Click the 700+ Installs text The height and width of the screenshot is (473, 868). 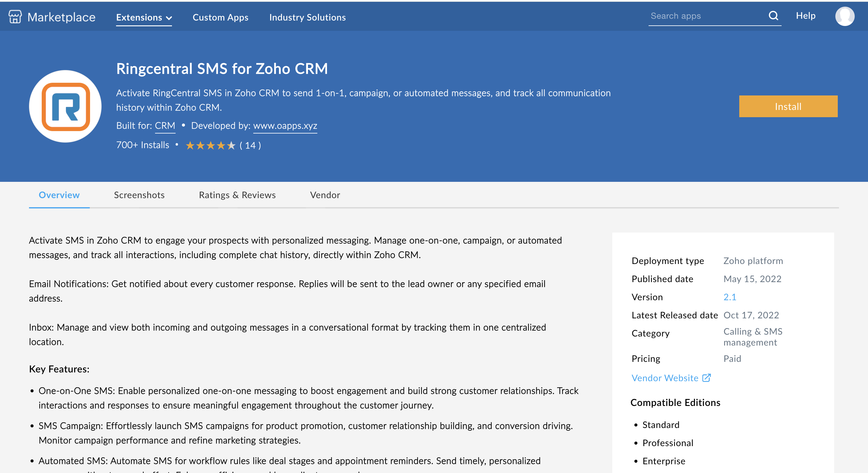coord(143,145)
